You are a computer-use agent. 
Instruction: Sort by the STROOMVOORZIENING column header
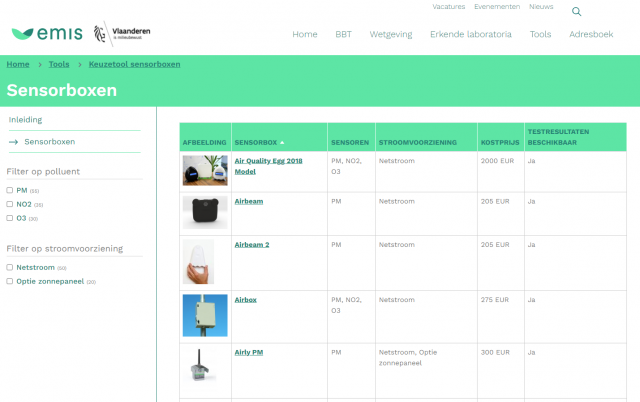click(418, 142)
